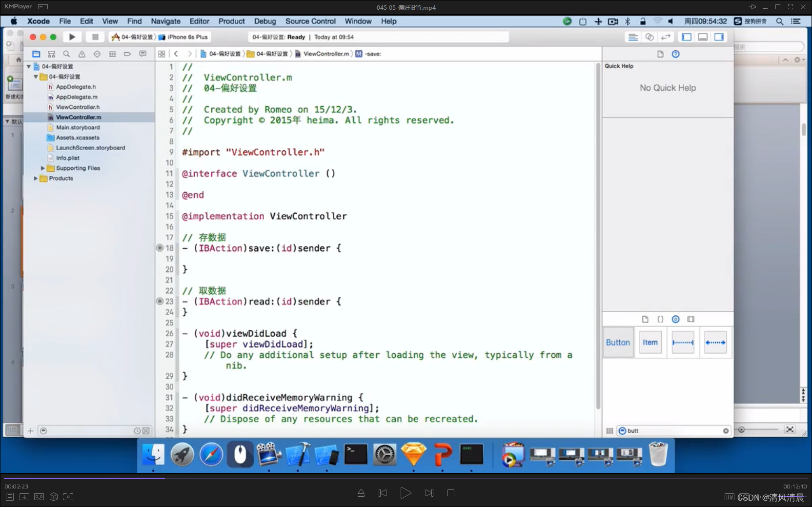Collapse the 04-偏好设置 project root

(29, 66)
